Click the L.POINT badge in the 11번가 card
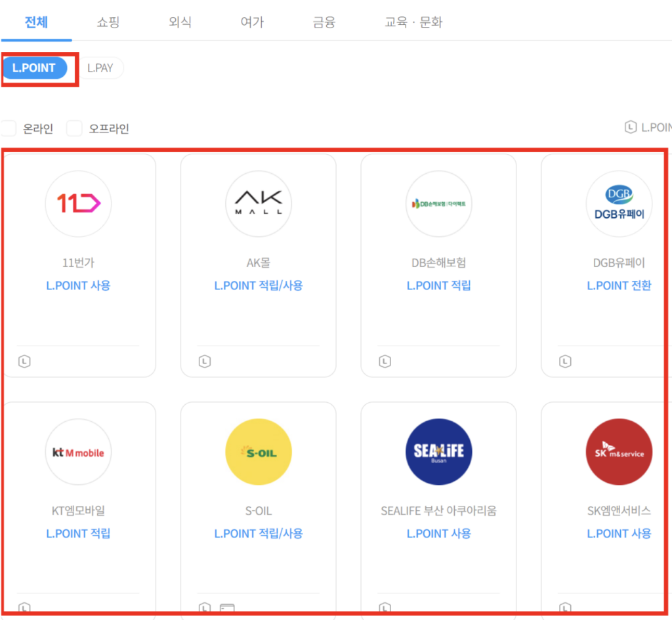This screenshot has height=620, width=672. (24, 361)
